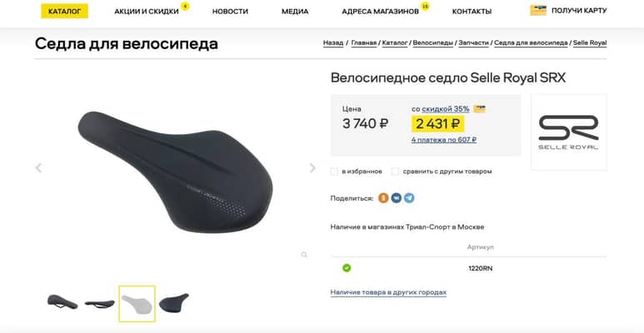Click the magnifier zoom icon under the image
644x333 pixels.
pos(304,255)
